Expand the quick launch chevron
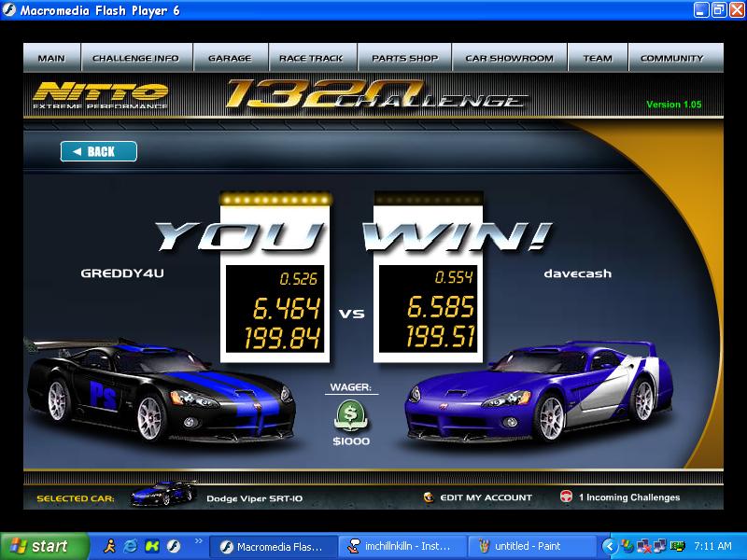747x560 pixels. [x=198, y=541]
